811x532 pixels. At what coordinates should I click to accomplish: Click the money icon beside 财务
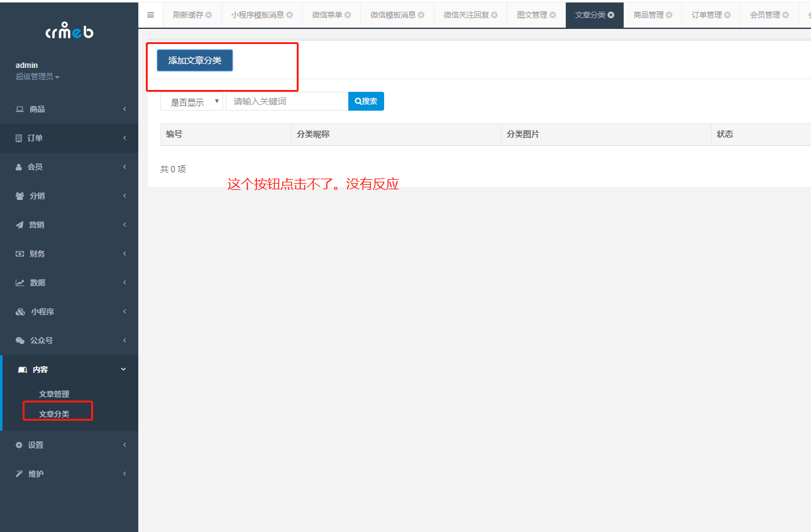pos(19,254)
